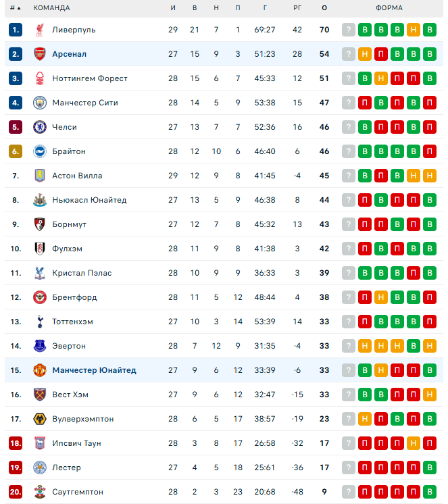Image resolution: width=448 pixels, height=504 pixels.
Task: Select the Nottingham Forest crest icon
Action: click(39, 78)
